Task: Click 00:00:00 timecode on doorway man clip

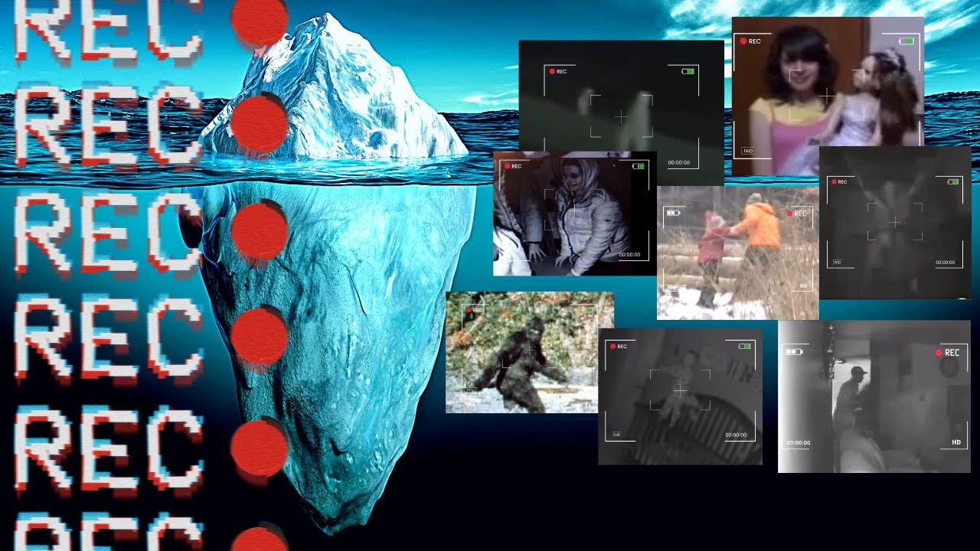Action: (x=798, y=443)
